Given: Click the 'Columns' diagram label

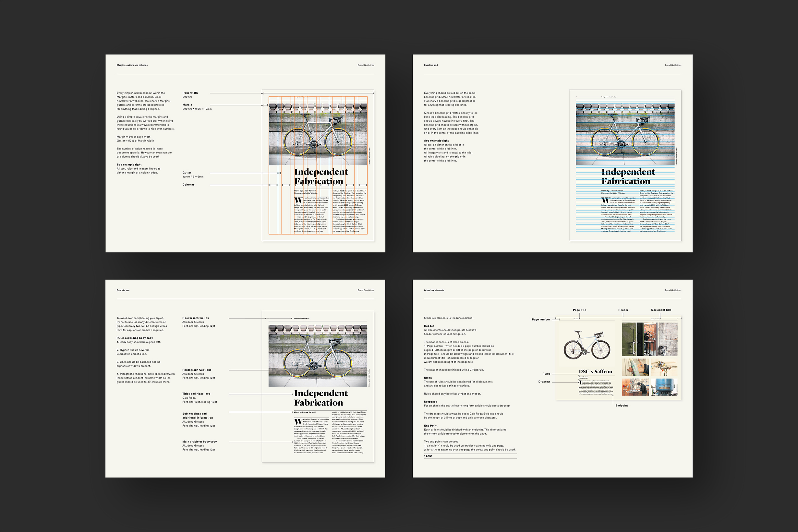Looking at the screenshot, I should (x=189, y=185).
